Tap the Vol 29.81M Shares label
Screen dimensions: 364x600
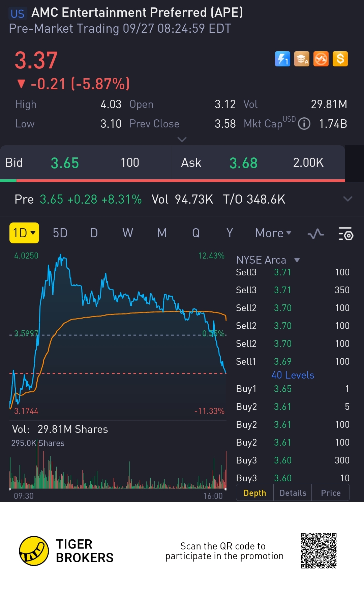click(x=60, y=429)
